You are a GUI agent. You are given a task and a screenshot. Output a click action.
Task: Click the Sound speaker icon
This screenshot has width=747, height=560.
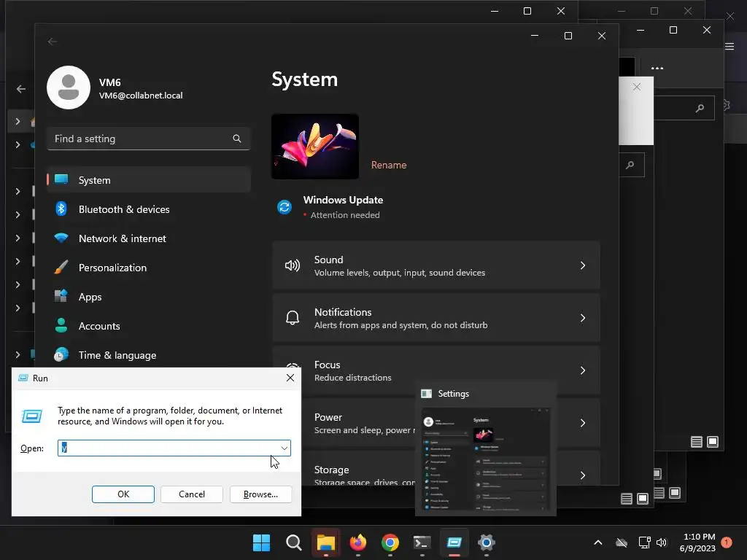(x=292, y=265)
